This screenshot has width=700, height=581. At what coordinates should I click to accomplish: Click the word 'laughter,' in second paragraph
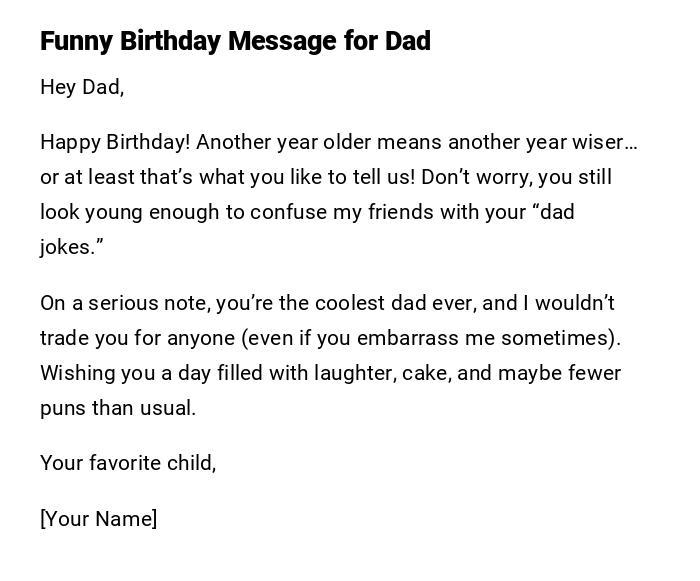(354, 373)
